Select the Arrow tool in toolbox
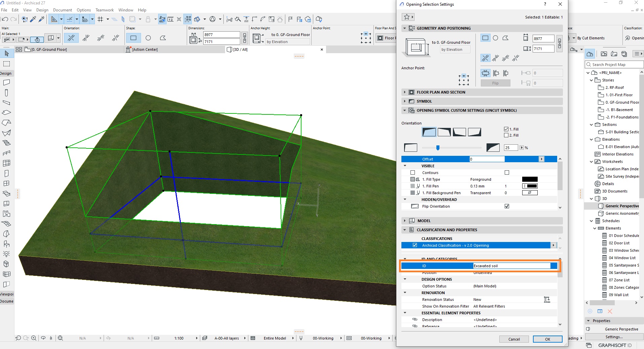644x349 pixels. (7, 54)
